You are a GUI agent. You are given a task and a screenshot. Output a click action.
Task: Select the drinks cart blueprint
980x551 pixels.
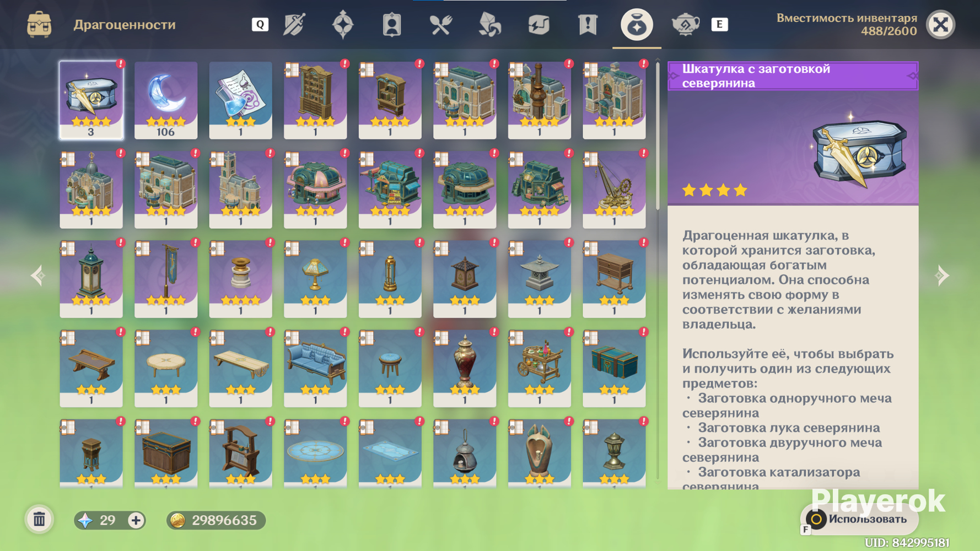click(x=540, y=368)
